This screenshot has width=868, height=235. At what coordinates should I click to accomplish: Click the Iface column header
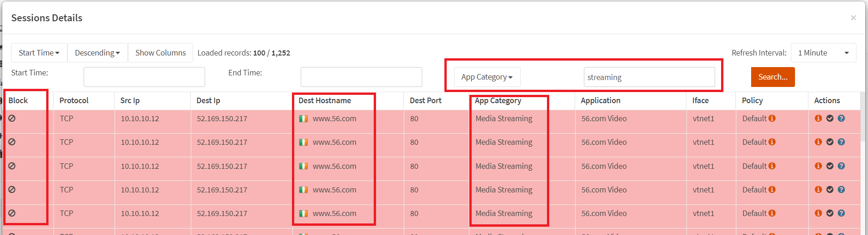pyautogui.click(x=700, y=100)
